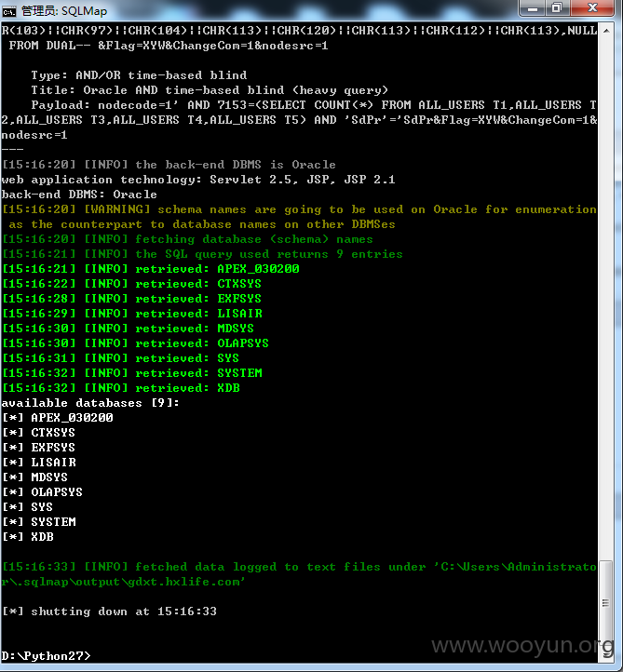This screenshot has width=623, height=672.
Task: Click the retrieved LISAIR log line
Action: (x=132, y=314)
